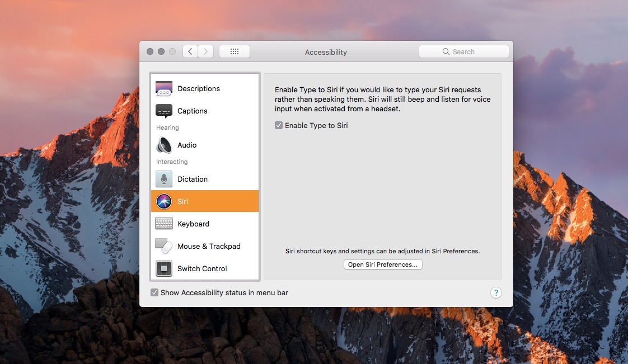The width and height of the screenshot is (628, 364).
Task: Click the Hearing section header
Action: pos(167,127)
